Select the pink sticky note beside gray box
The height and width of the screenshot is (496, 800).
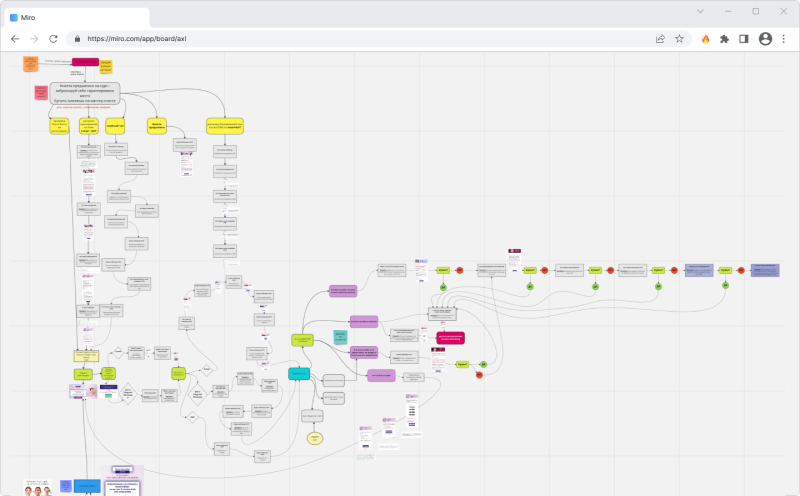point(41,92)
